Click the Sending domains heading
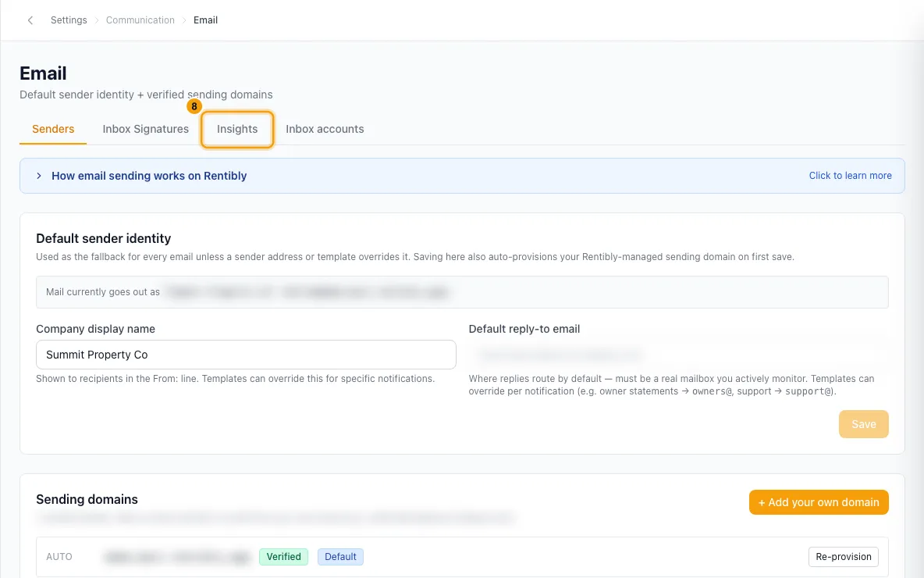This screenshot has height=578, width=924. coord(87,500)
